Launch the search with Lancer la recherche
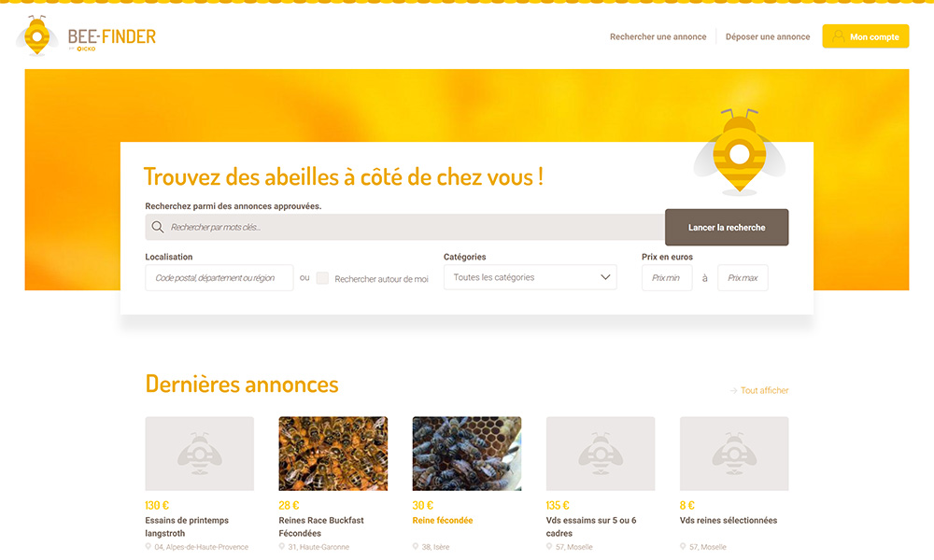934x560 pixels. click(x=727, y=226)
